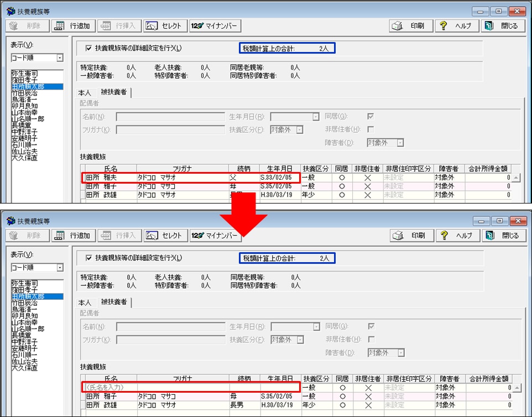Switch to the 本人 tab in the upper window
Viewport: 532px width, 417px height.
click(x=85, y=92)
